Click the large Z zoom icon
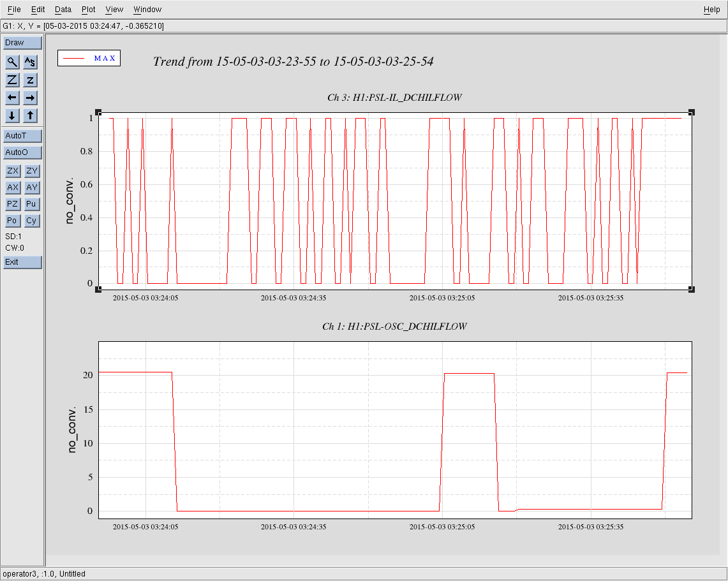728x581 pixels. [13, 80]
